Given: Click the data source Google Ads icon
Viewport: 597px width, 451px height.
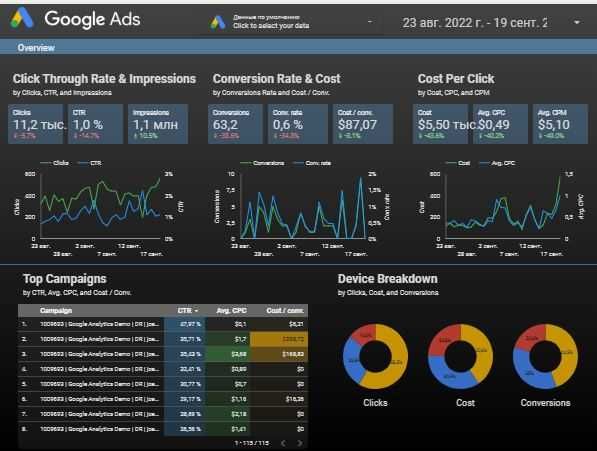Looking at the screenshot, I should click(x=218, y=22).
